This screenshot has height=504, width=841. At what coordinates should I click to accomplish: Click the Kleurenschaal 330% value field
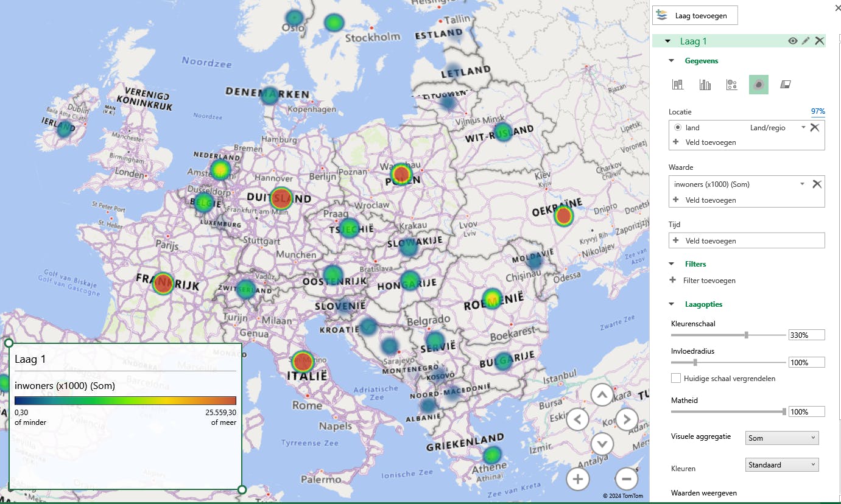806,335
